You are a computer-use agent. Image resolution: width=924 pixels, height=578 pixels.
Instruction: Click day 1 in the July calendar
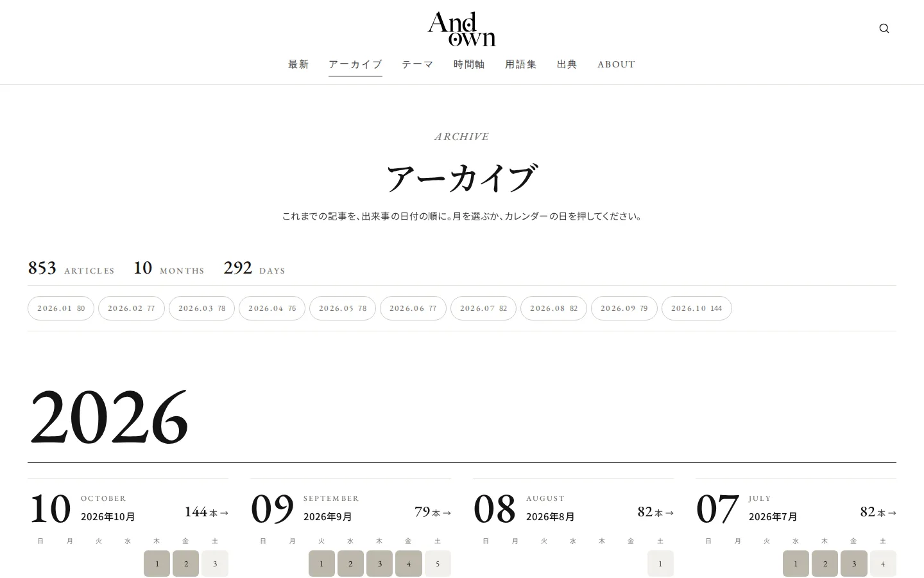796,564
